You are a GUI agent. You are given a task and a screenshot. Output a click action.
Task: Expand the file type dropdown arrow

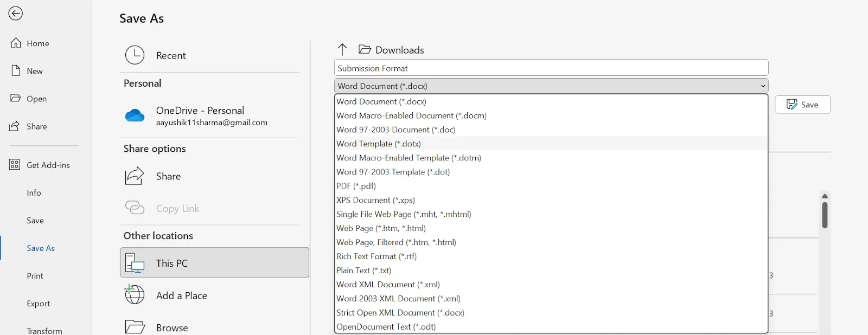(x=763, y=86)
